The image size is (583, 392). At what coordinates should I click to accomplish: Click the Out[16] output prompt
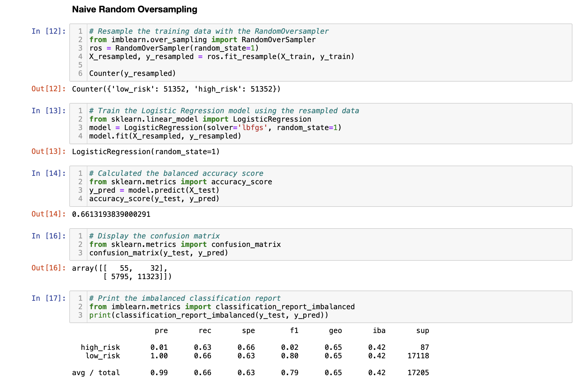click(49, 268)
